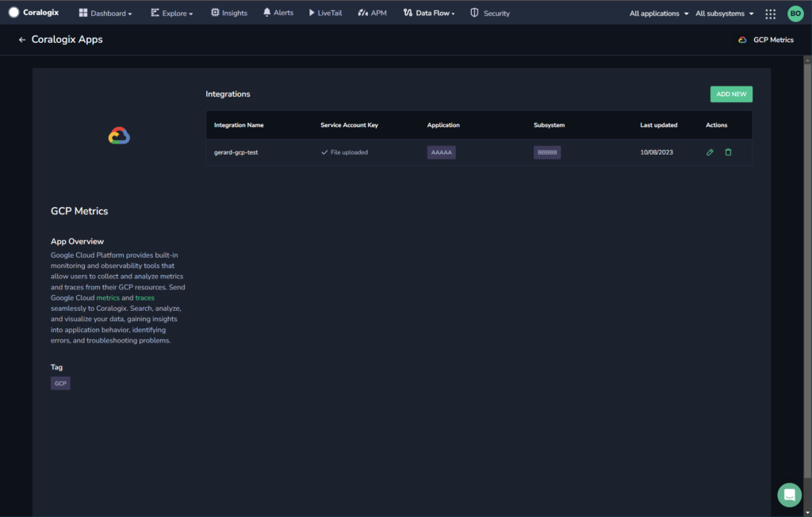Edit gerard-gcp-test integration with pencil icon

pyautogui.click(x=710, y=152)
